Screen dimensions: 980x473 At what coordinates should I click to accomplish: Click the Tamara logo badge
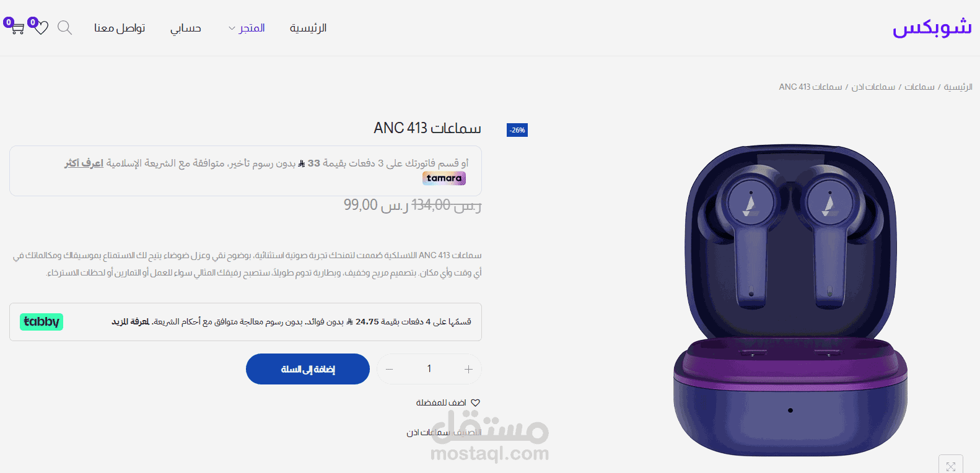tap(444, 178)
